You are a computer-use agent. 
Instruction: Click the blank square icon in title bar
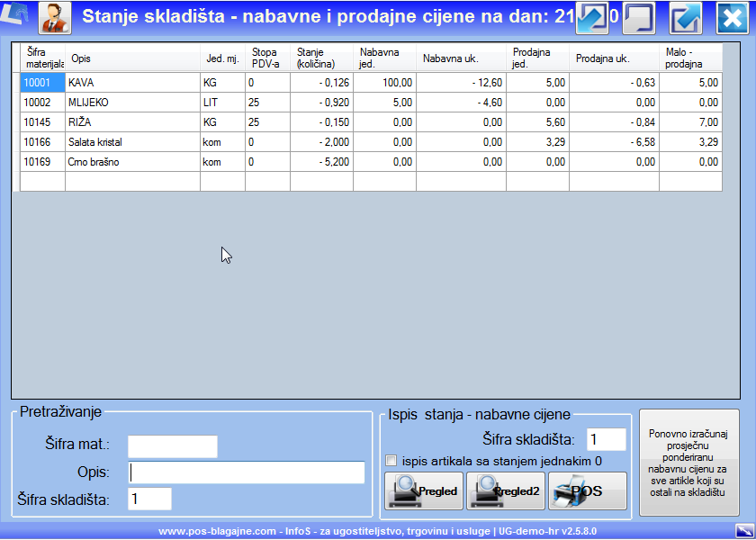point(638,17)
